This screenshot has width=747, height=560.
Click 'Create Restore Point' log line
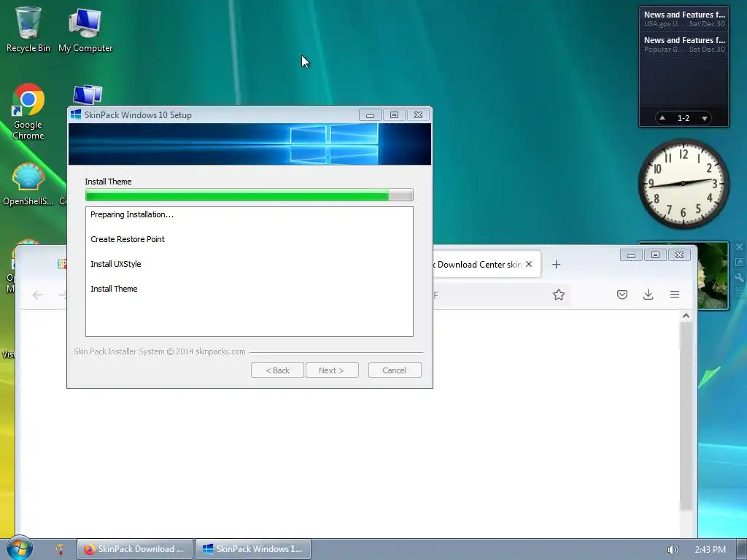[x=128, y=239]
